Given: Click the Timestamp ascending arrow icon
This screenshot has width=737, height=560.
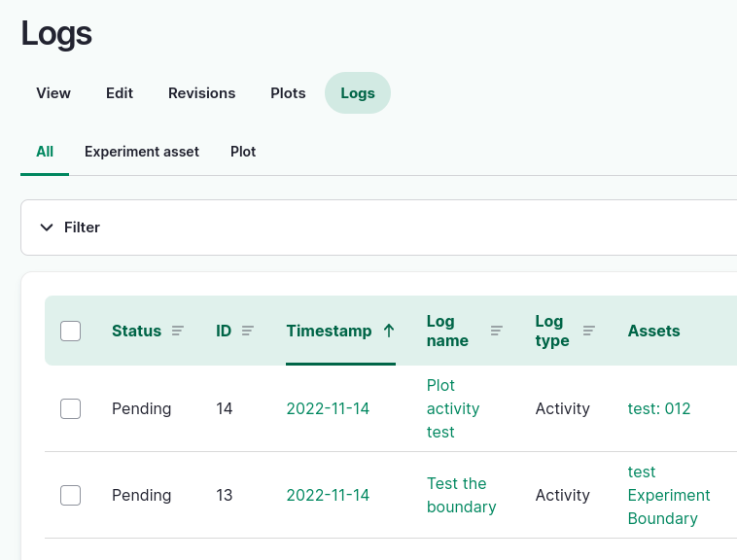Looking at the screenshot, I should [x=389, y=331].
